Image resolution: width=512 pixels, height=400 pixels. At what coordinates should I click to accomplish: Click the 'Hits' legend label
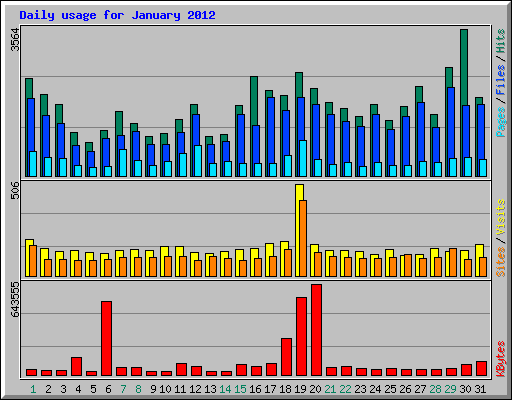click(501, 41)
